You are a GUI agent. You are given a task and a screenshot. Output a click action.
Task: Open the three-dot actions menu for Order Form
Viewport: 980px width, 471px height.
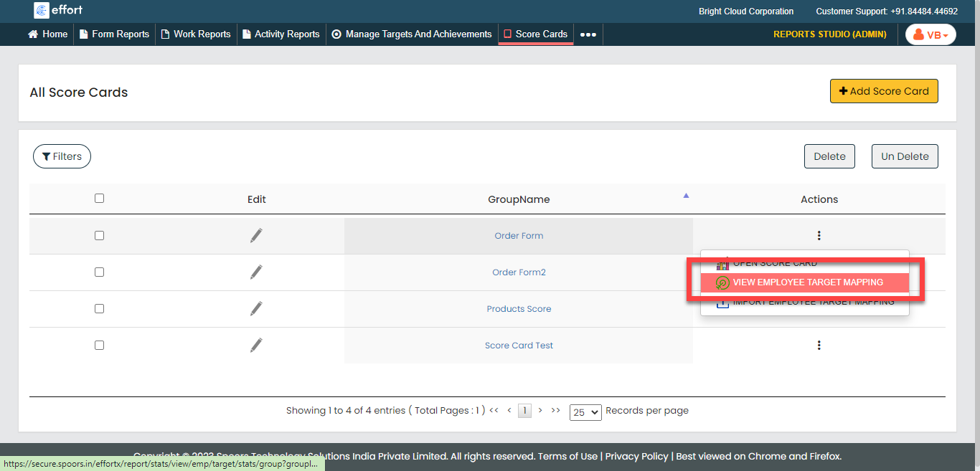(819, 235)
